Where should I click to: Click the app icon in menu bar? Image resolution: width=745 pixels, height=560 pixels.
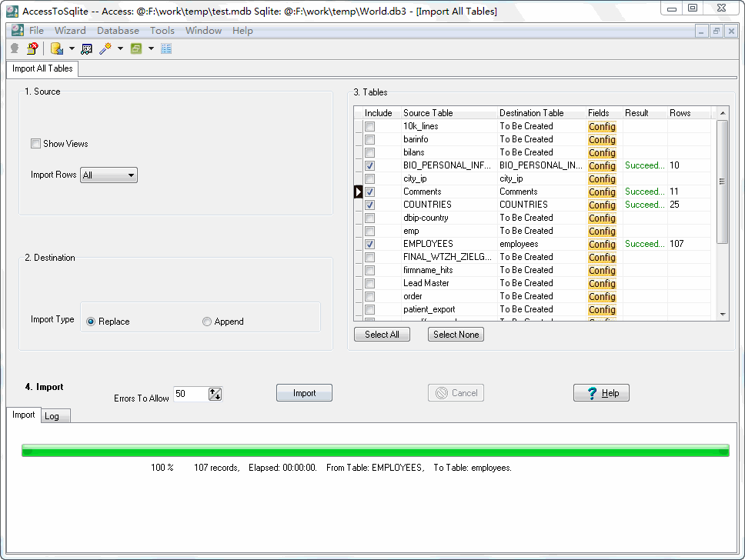point(18,31)
